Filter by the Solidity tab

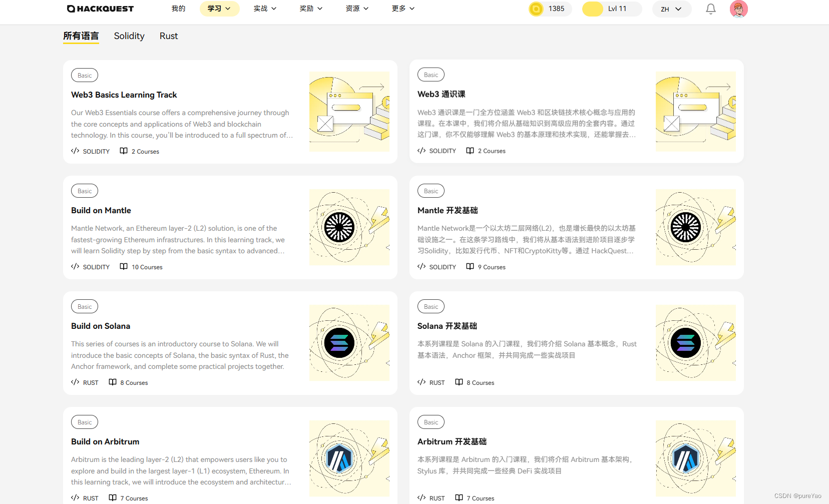tap(129, 36)
